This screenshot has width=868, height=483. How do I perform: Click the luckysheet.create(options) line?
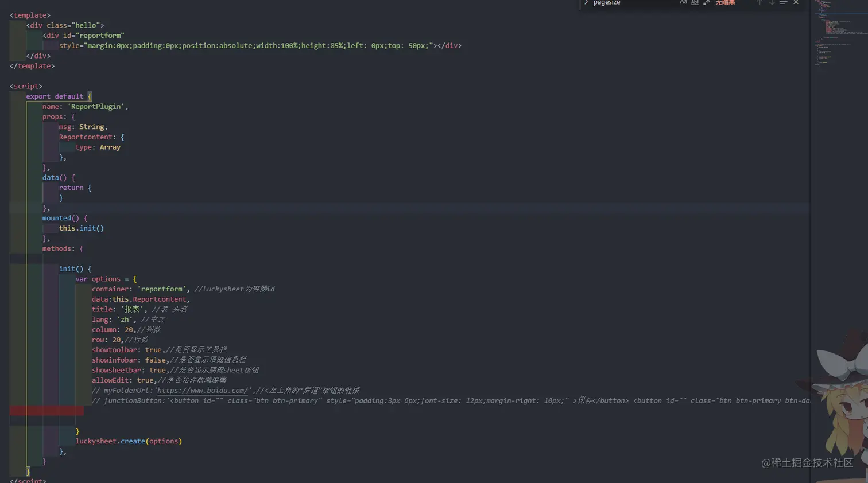(x=129, y=441)
